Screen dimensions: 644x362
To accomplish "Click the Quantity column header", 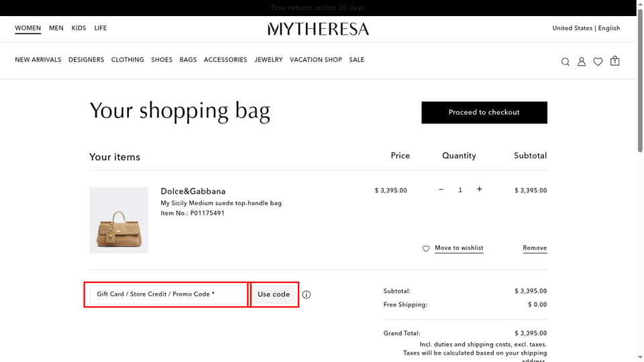I will click(459, 156).
